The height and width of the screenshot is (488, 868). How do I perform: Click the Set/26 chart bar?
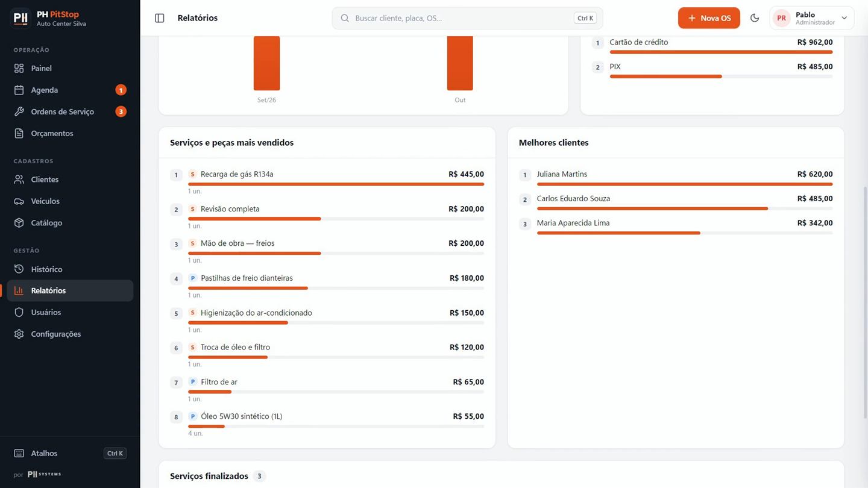(x=266, y=63)
